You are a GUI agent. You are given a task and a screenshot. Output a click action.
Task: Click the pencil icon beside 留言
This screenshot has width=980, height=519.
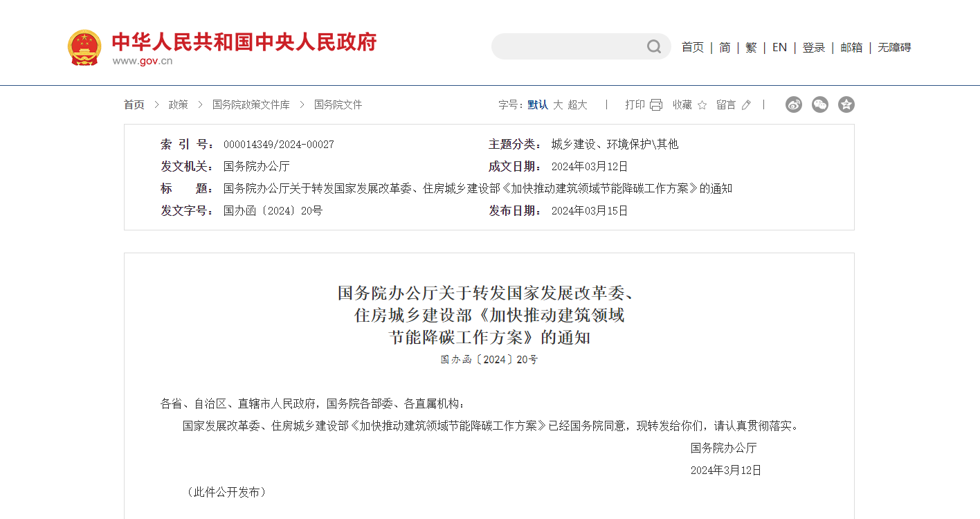(746, 105)
